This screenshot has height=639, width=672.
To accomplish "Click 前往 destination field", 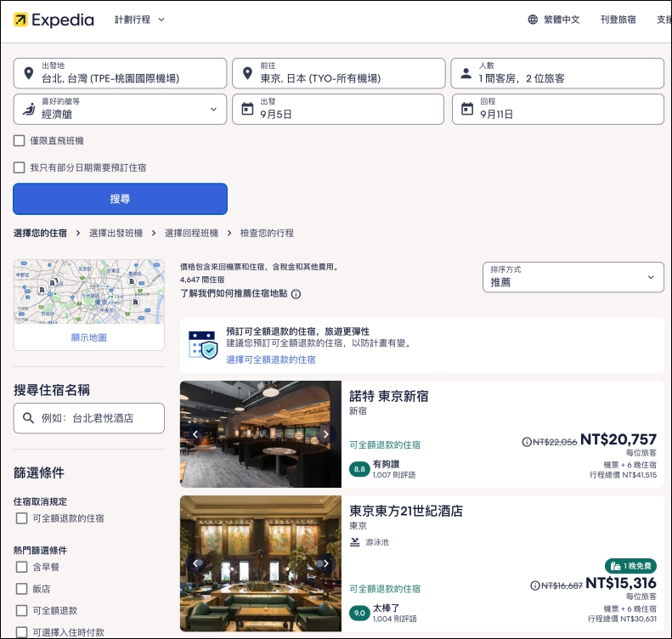I will point(339,73).
